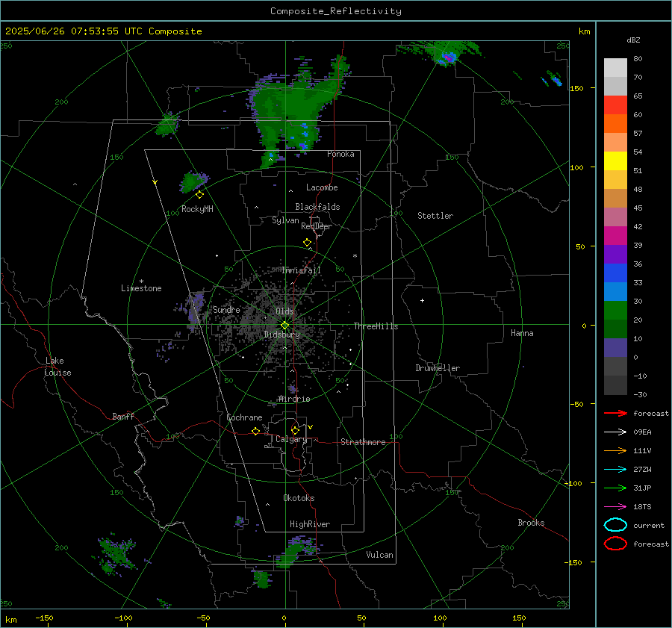Click the Olds town label
Screen dimensions: 672x628
(284, 311)
